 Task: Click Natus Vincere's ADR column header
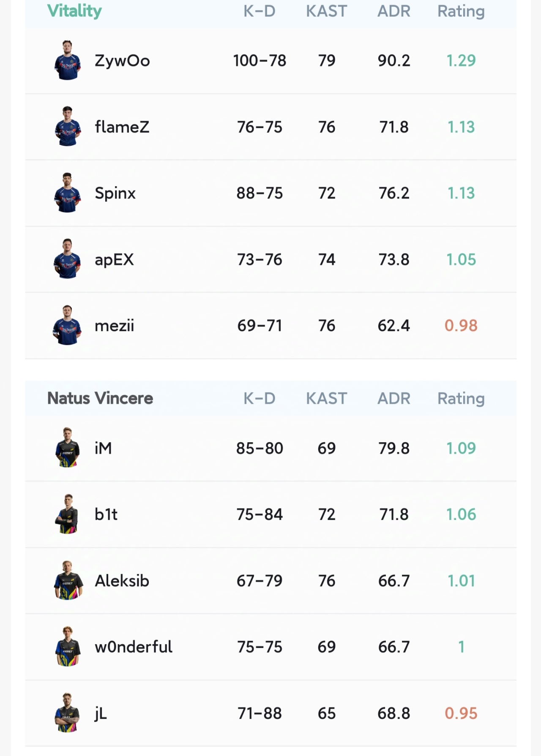(394, 398)
